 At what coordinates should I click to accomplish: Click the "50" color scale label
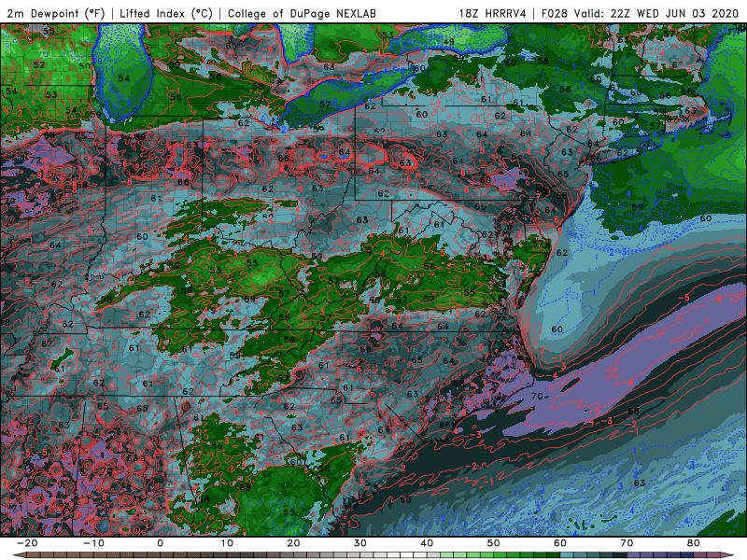[x=494, y=543]
